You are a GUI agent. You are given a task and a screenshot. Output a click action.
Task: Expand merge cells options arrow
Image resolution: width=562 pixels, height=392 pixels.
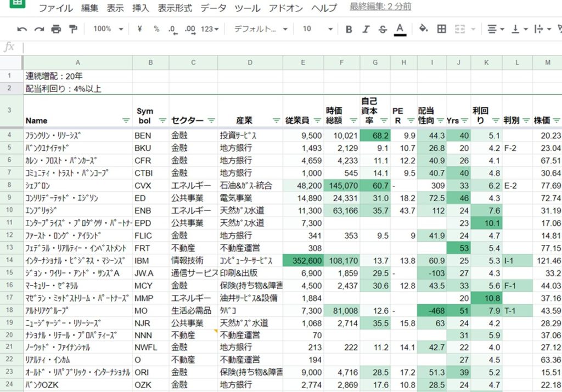pyautogui.click(x=473, y=30)
